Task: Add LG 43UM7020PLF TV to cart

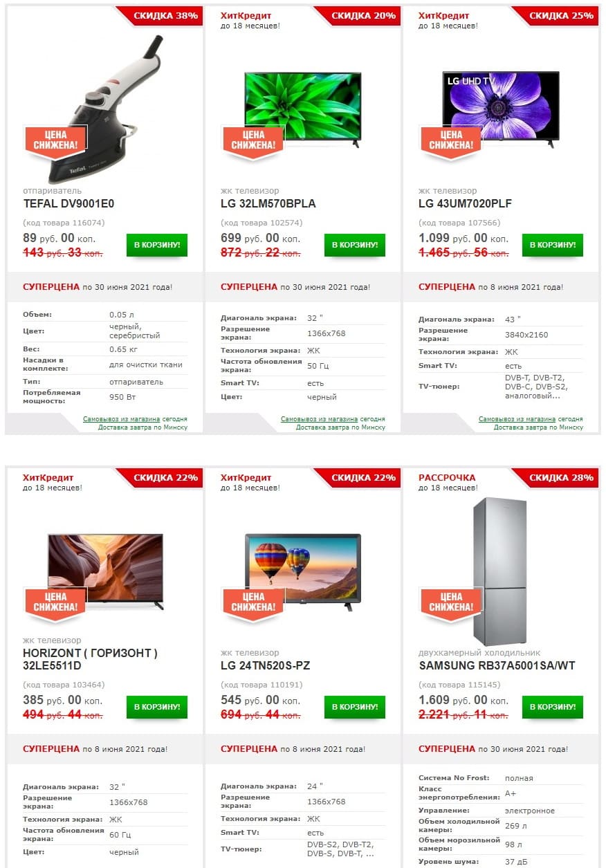Action: tap(553, 245)
